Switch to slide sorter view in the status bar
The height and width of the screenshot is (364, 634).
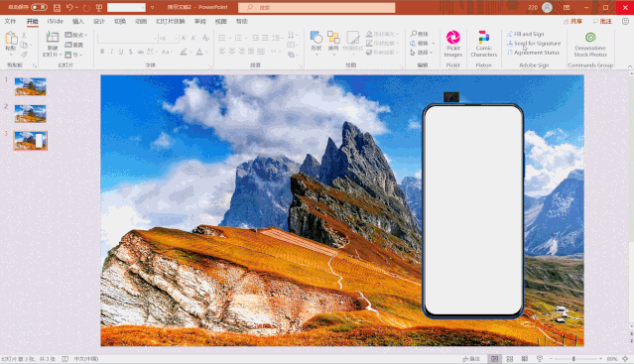(x=510, y=359)
